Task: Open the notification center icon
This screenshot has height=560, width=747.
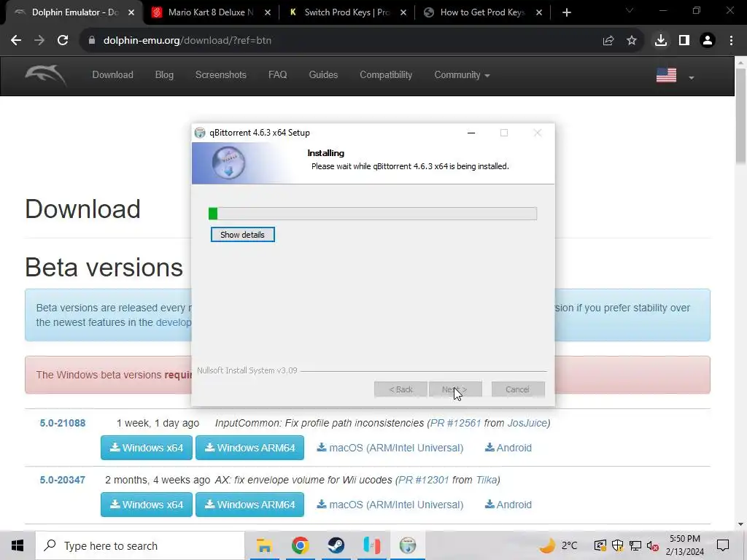Action: 723,545
